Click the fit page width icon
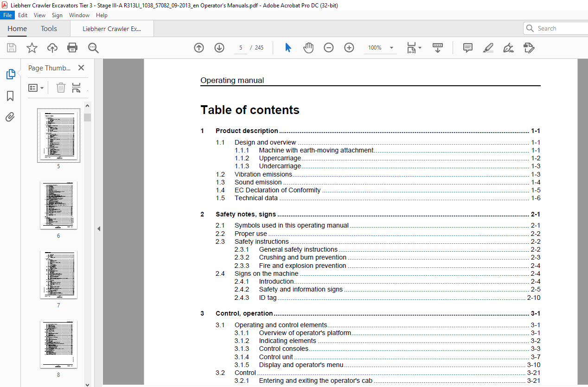This screenshot has height=387, width=588. coord(411,48)
